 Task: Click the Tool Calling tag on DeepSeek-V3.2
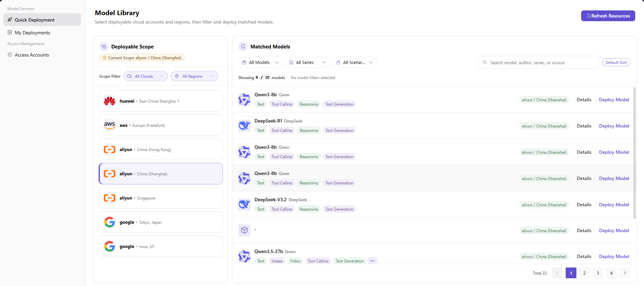[282, 209]
